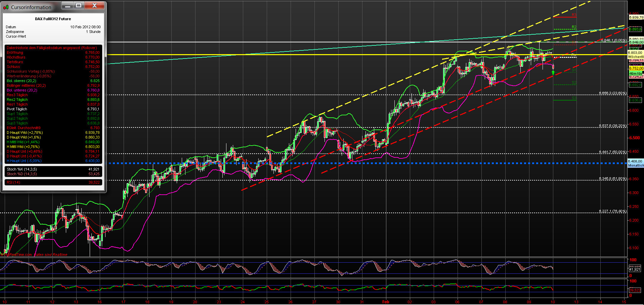This screenshot has height=305, width=644.
Task: Minimize the Cursorinformation window
Action: 68,5
